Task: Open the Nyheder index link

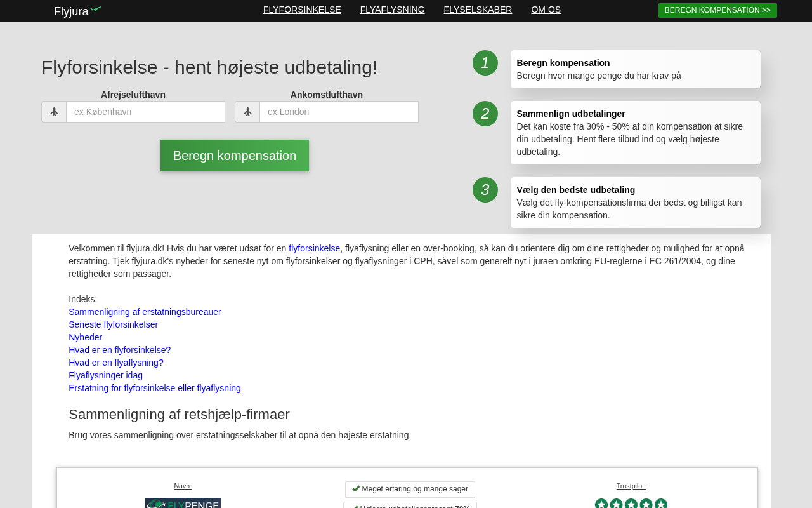Action: point(86,337)
